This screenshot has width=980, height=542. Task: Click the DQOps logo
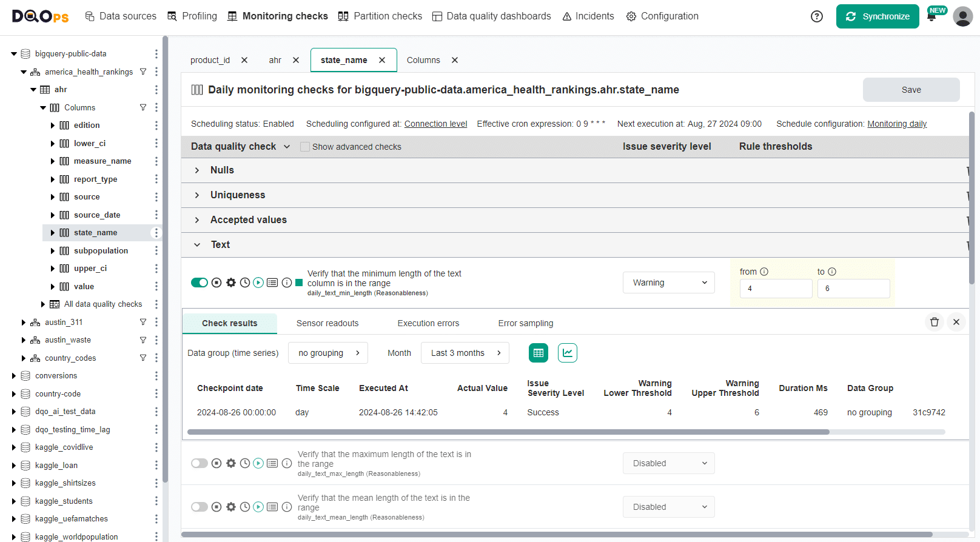point(41,16)
